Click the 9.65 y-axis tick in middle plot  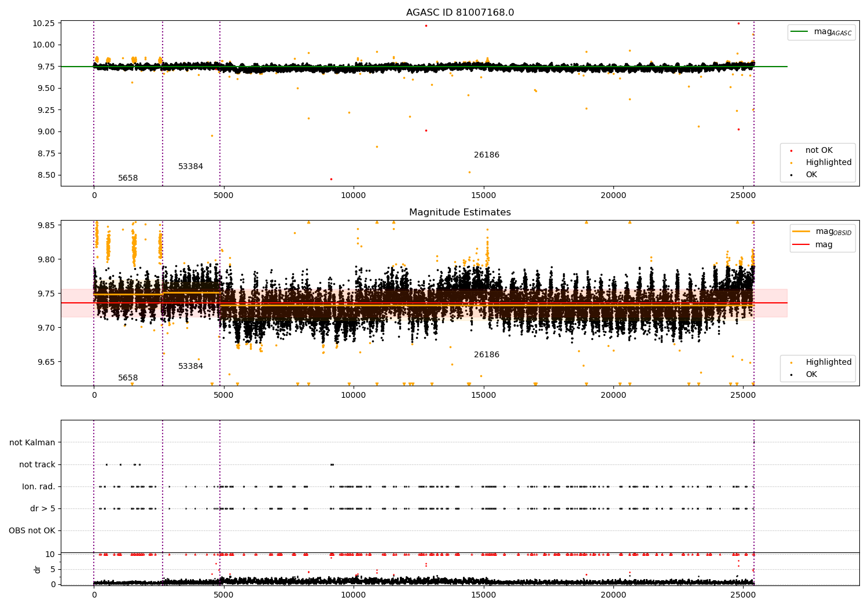[46, 362]
